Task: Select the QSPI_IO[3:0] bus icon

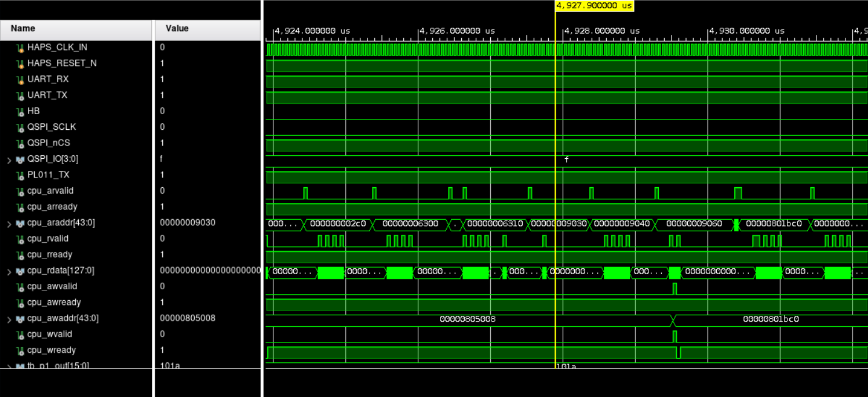Action: click(20, 159)
